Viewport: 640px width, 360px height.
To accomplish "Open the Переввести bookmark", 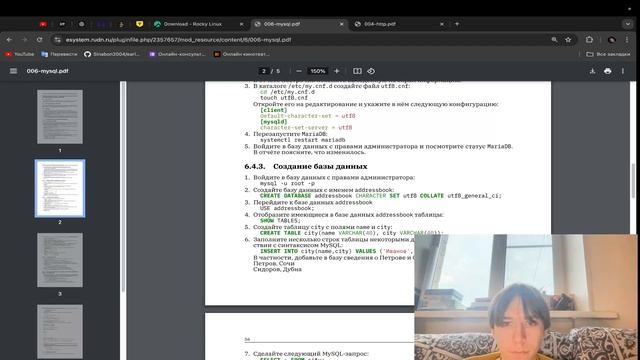I will coord(59,54).
